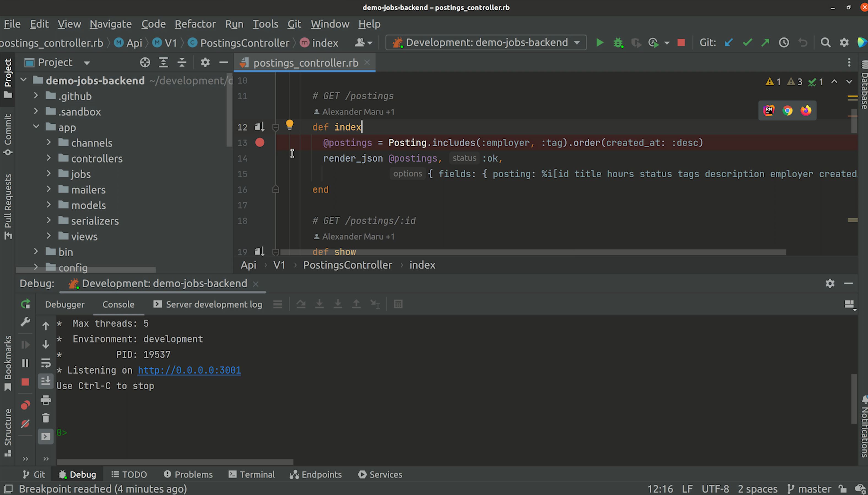
Task: Expand the controllers folder
Action: click(49, 158)
